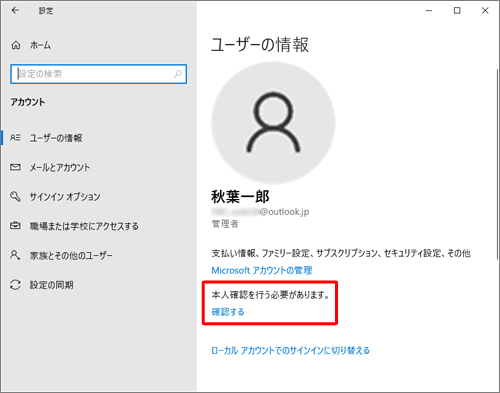Click the ユーザーの情報 page heading

click(x=260, y=44)
